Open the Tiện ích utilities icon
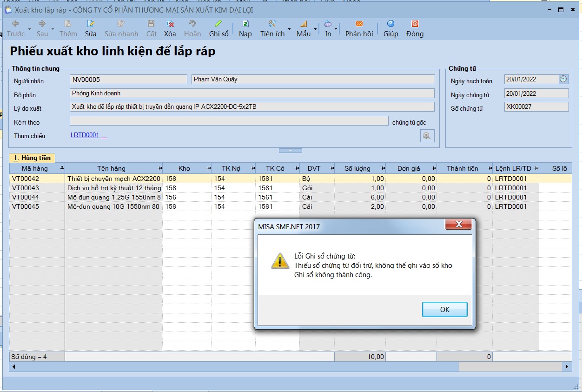Viewport: 582px width, 392px height. point(272,24)
